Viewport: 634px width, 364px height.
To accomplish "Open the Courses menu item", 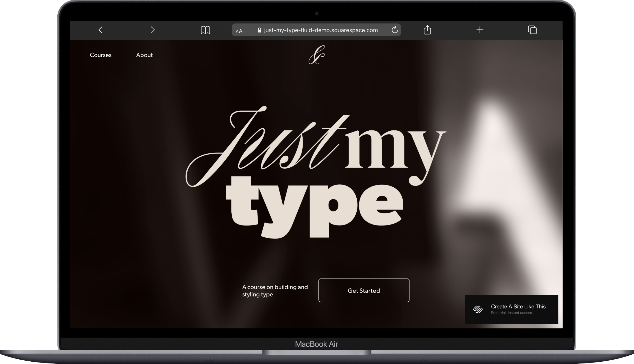I will pyautogui.click(x=101, y=55).
